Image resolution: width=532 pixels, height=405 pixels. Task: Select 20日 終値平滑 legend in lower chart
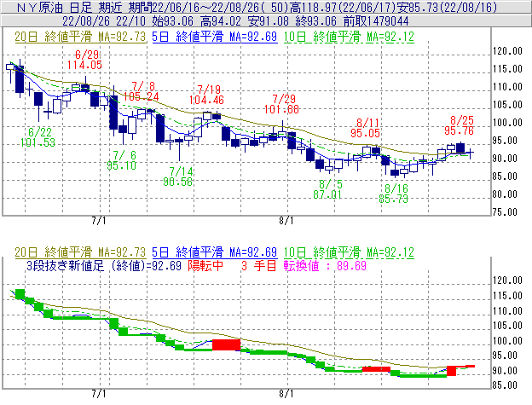[80, 252]
